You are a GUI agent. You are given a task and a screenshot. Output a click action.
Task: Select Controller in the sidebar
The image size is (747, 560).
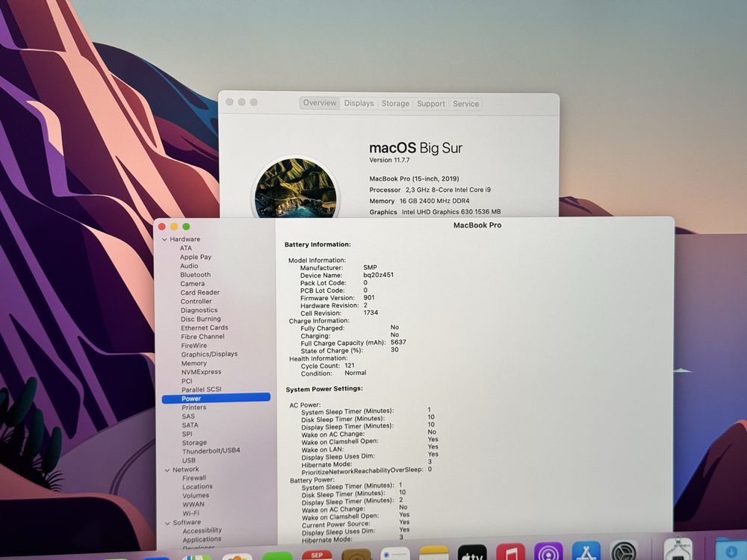(x=196, y=302)
